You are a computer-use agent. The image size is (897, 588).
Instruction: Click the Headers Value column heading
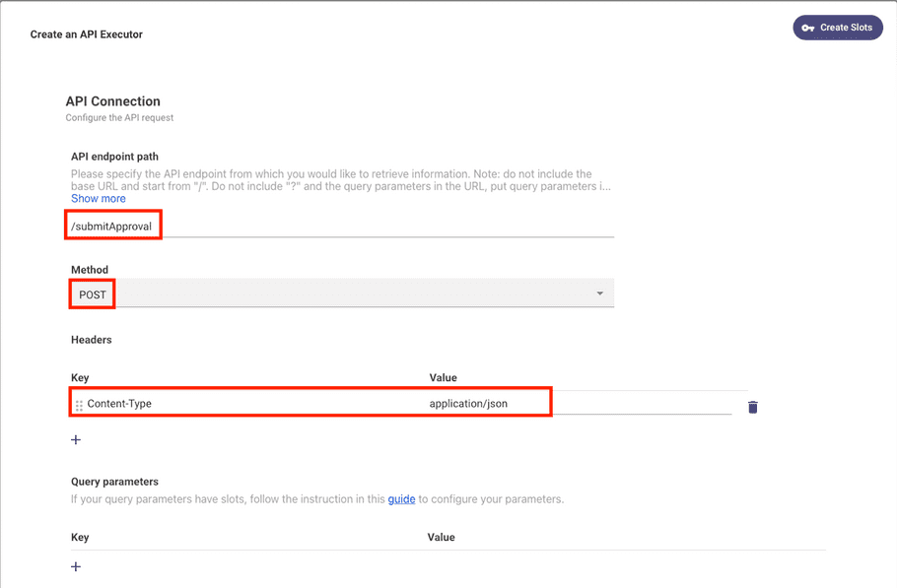coord(444,377)
